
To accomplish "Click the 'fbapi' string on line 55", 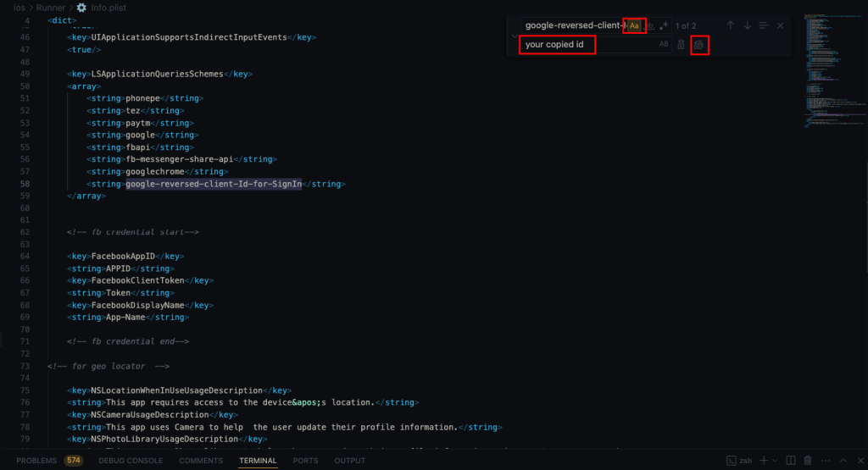I will [x=138, y=147].
